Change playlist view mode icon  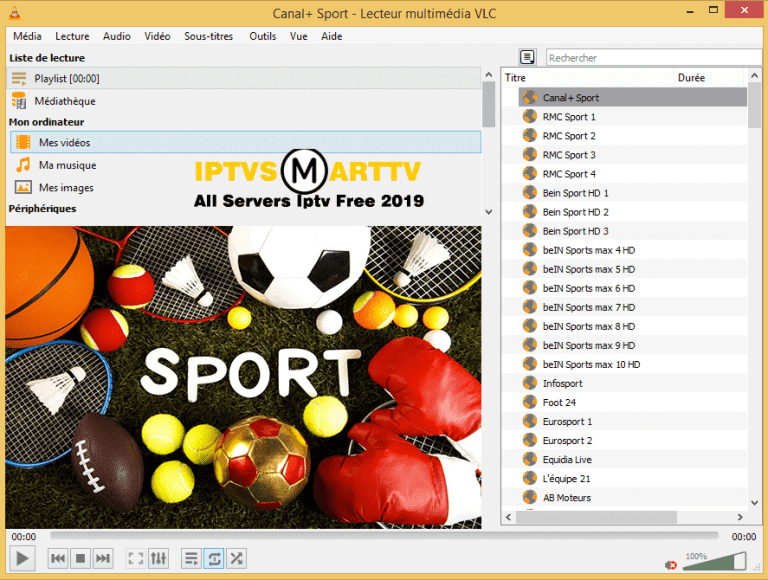(527, 57)
